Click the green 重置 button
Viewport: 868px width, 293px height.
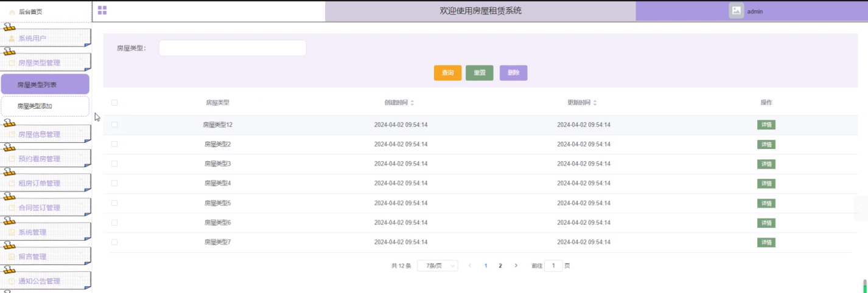click(480, 73)
